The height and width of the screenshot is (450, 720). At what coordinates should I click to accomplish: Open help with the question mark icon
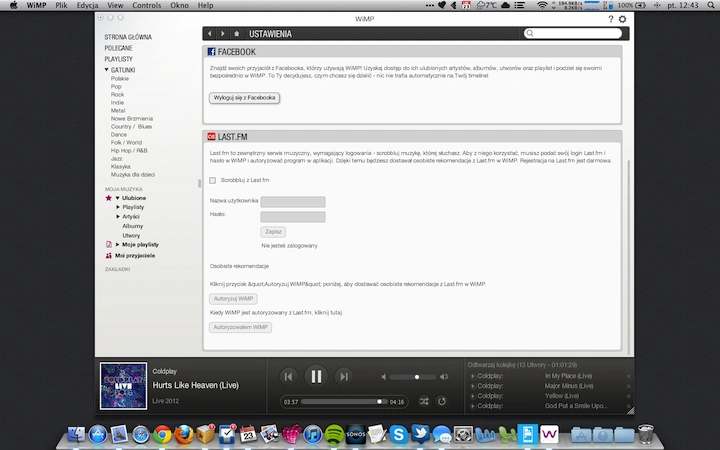[611, 19]
